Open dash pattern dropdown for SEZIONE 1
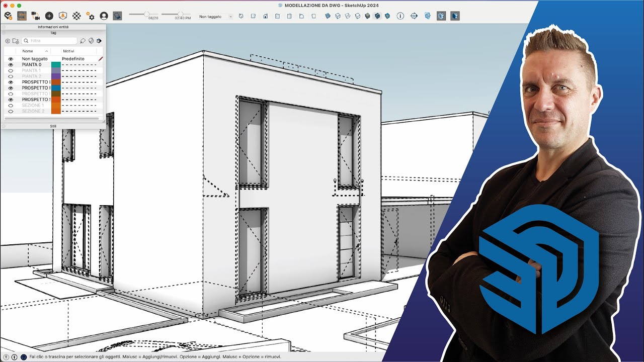Screen dimensions: 644x362 coord(78,106)
